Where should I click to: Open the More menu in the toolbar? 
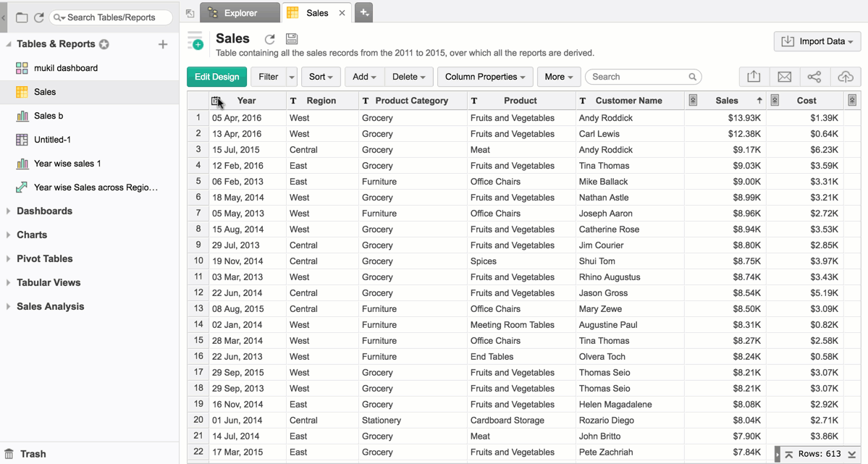pyautogui.click(x=558, y=77)
